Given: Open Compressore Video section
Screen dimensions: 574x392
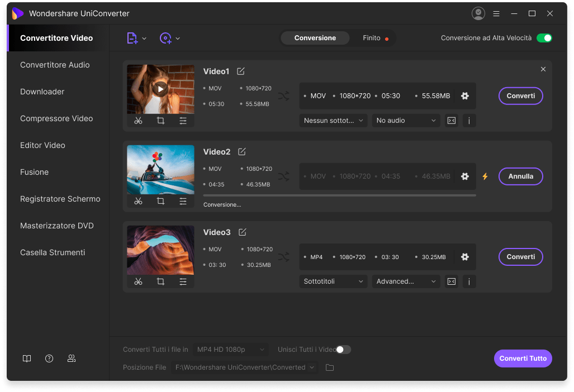Looking at the screenshot, I should [x=56, y=118].
